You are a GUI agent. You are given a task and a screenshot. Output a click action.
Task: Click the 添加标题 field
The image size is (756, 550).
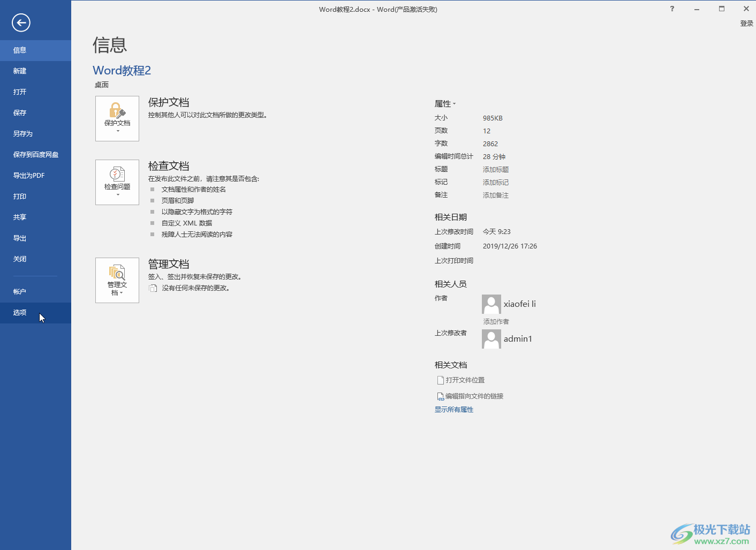(496, 170)
